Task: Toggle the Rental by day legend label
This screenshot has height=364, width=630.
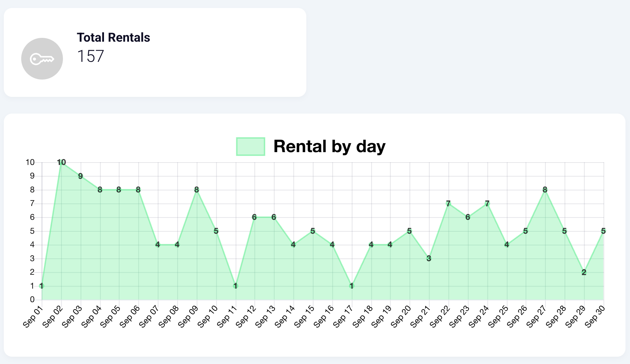Action: (x=329, y=146)
